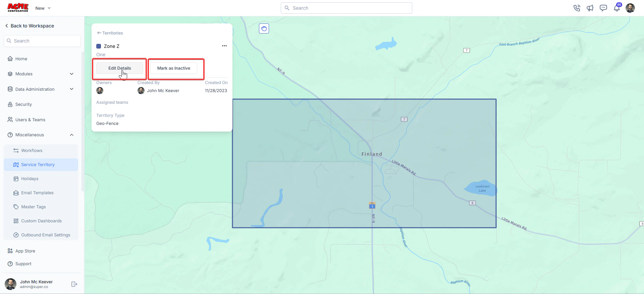Click the Home icon in sidebar

(x=10, y=59)
